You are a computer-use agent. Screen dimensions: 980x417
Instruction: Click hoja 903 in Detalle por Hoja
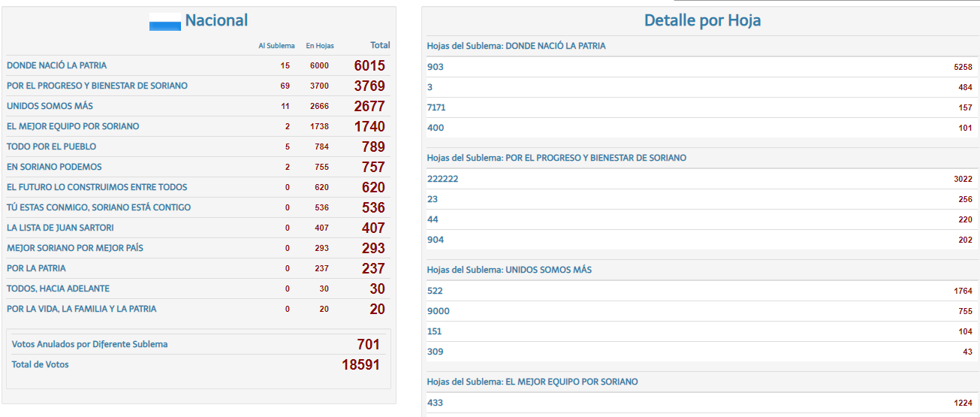point(436,67)
